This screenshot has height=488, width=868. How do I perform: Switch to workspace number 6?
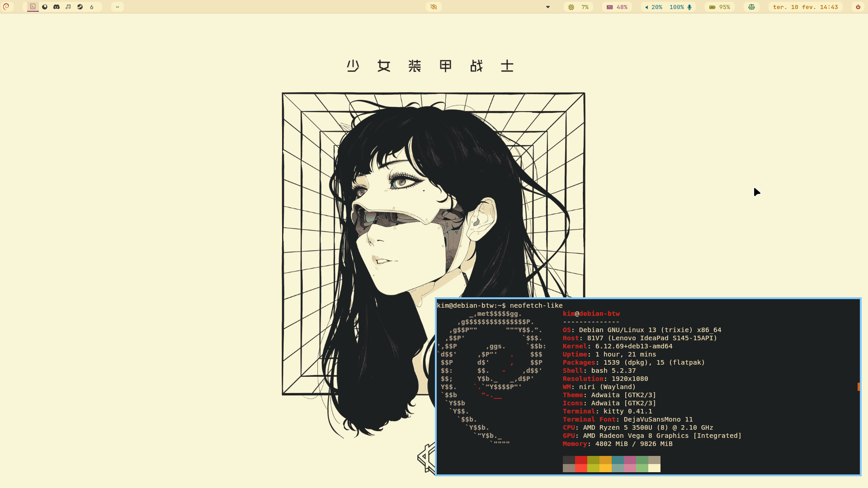point(92,7)
